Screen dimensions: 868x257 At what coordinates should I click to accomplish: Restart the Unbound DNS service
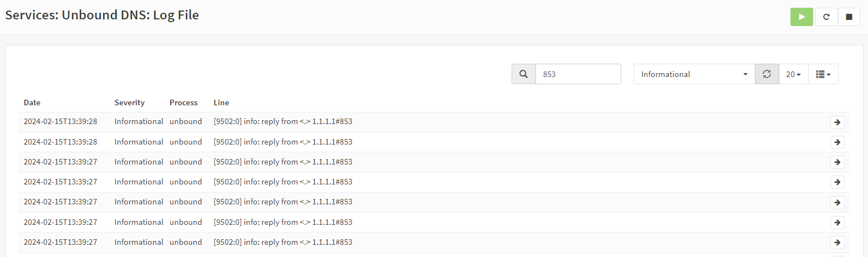click(x=826, y=17)
